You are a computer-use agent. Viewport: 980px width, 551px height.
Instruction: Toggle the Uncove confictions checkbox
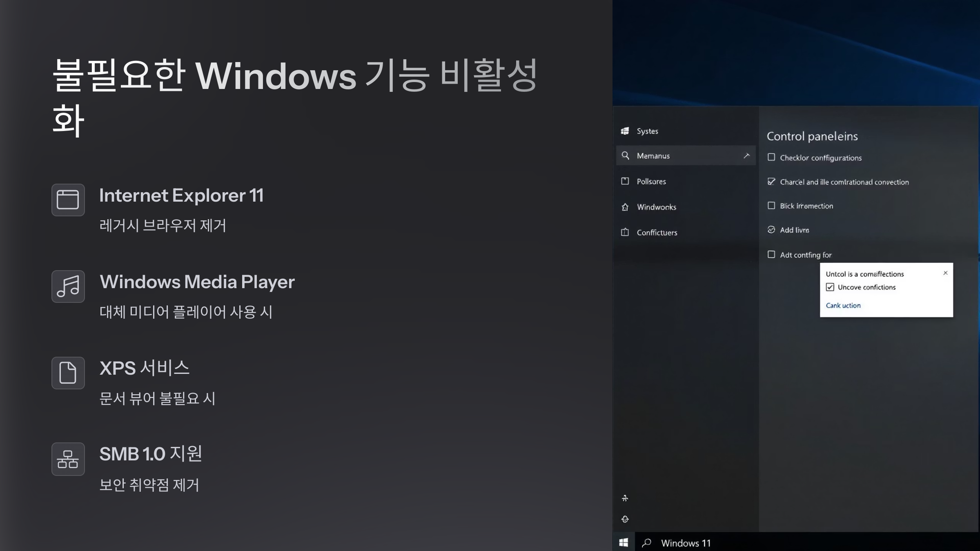tap(830, 287)
